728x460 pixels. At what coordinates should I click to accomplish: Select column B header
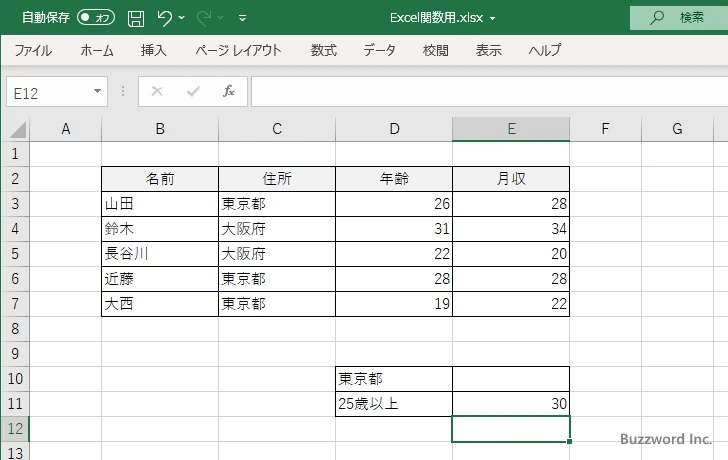(x=160, y=129)
